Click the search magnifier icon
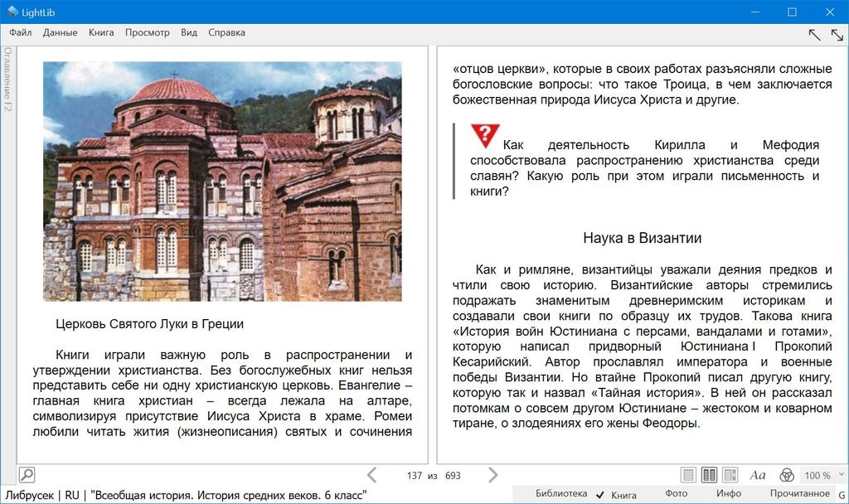The height and width of the screenshot is (504, 849). (27, 475)
